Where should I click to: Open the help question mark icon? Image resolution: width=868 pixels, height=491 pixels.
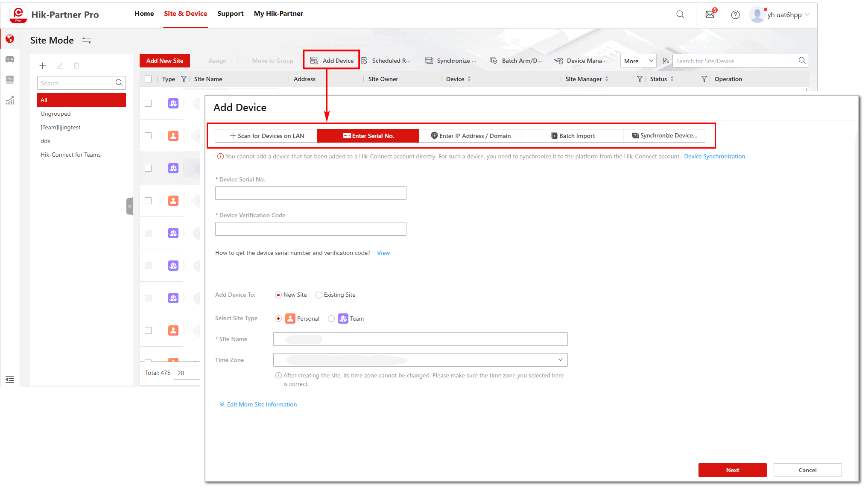tap(735, 15)
